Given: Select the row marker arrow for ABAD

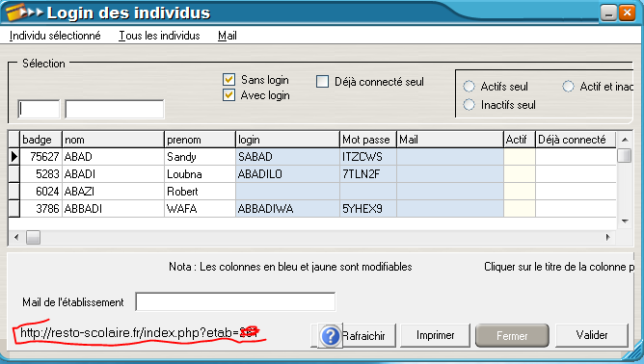Looking at the screenshot, I should click(13, 156).
